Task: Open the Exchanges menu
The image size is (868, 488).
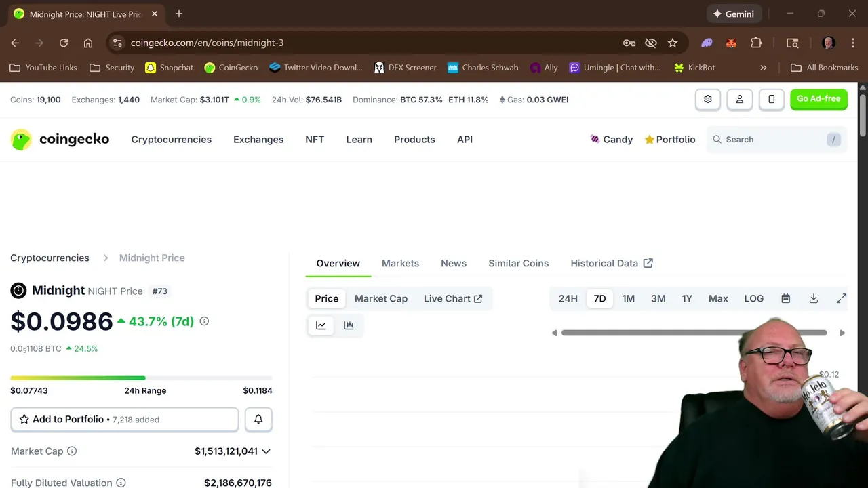Action: [258, 140]
